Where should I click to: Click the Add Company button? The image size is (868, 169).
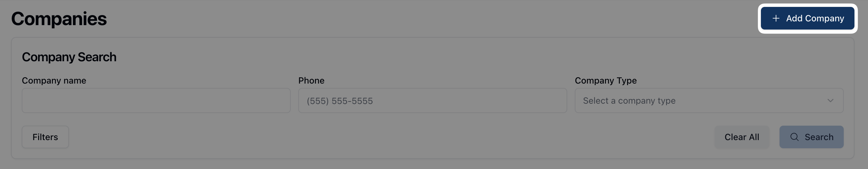point(807,19)
